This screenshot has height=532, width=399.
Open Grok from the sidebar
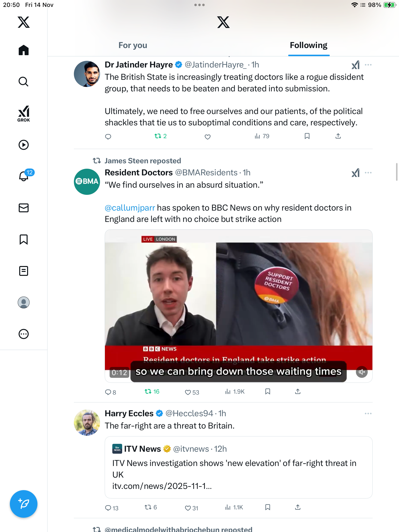tap(24, 114)
